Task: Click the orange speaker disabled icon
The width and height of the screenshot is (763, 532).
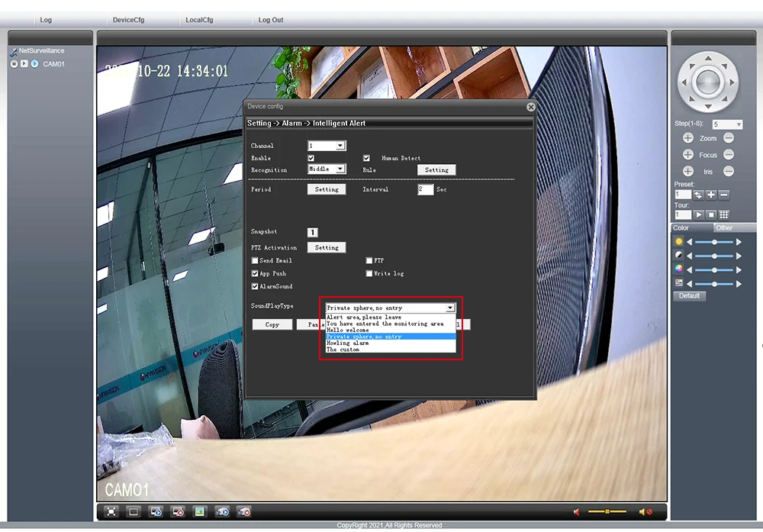Action: [x=645, y=511]
